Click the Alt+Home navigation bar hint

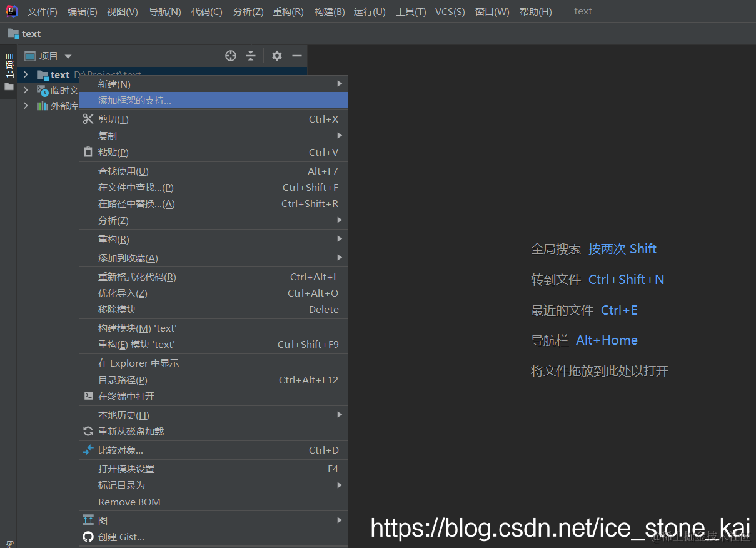tap(607, 340)
